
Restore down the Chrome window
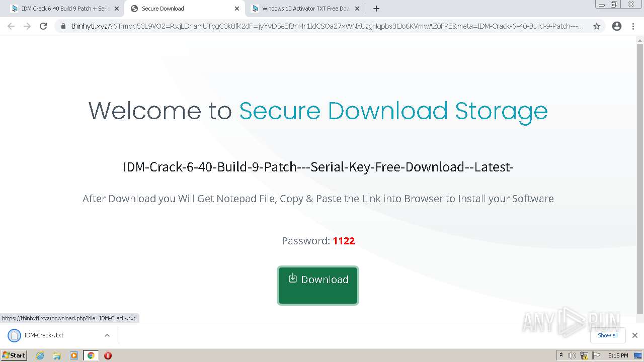(614, 5)
